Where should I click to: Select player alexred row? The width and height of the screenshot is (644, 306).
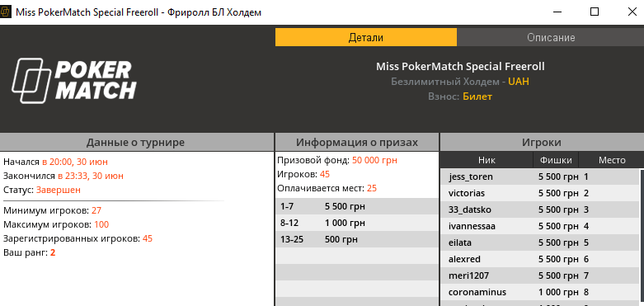coord(539,259)
